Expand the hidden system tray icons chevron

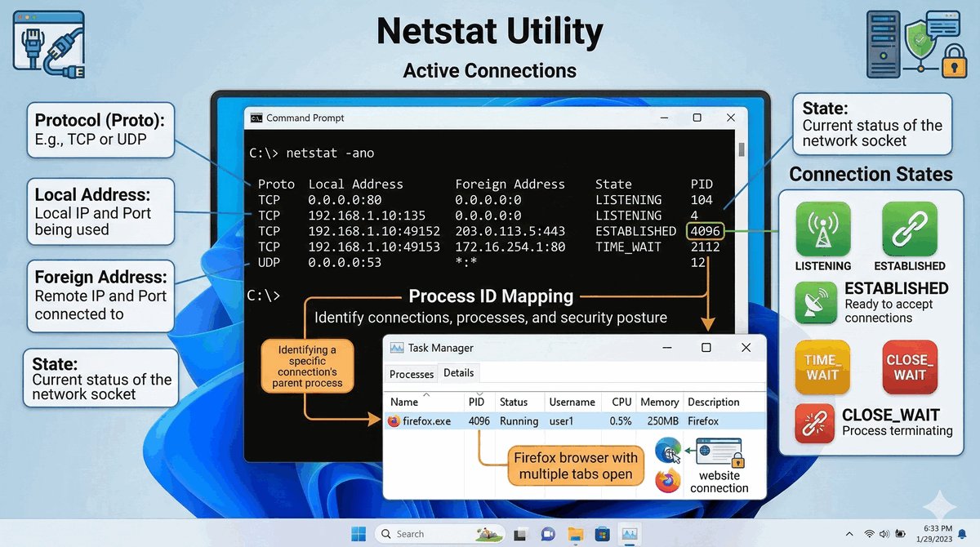[851, 534]
